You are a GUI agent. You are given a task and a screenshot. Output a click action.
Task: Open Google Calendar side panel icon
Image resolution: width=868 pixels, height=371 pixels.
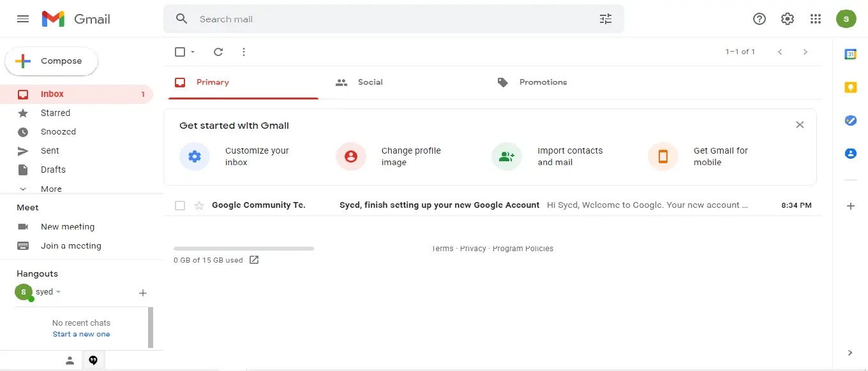click(x=851, y=54)
